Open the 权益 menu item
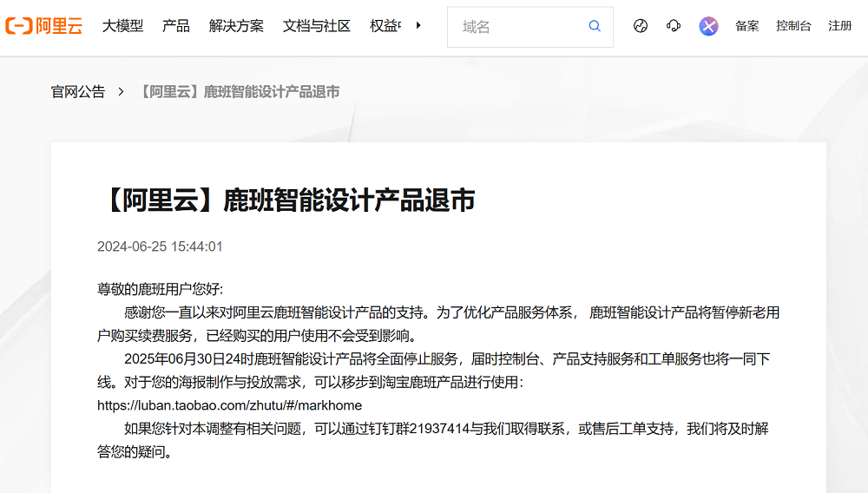Image resolution: width=868 pixels, height=493 pixels. pos(385,26)
